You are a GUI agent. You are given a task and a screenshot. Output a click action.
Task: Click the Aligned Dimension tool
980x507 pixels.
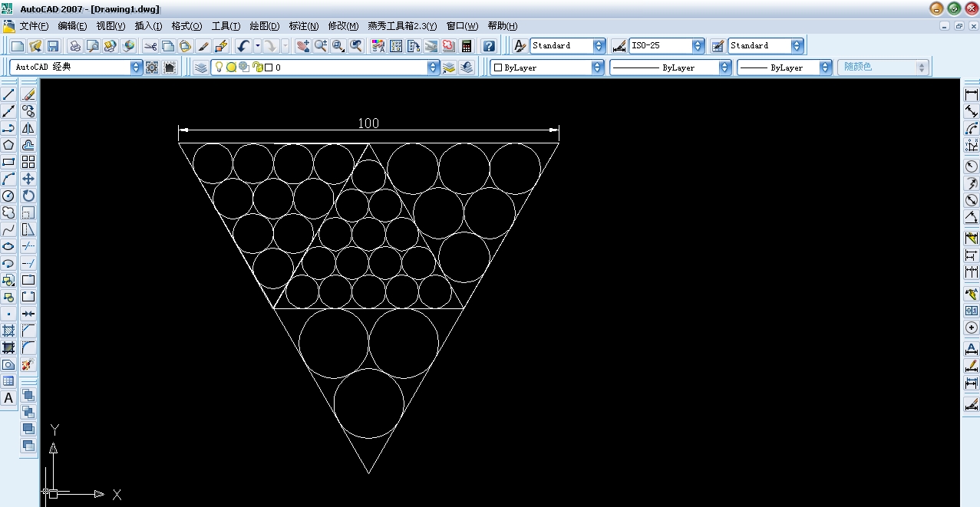tap(972, 111)
